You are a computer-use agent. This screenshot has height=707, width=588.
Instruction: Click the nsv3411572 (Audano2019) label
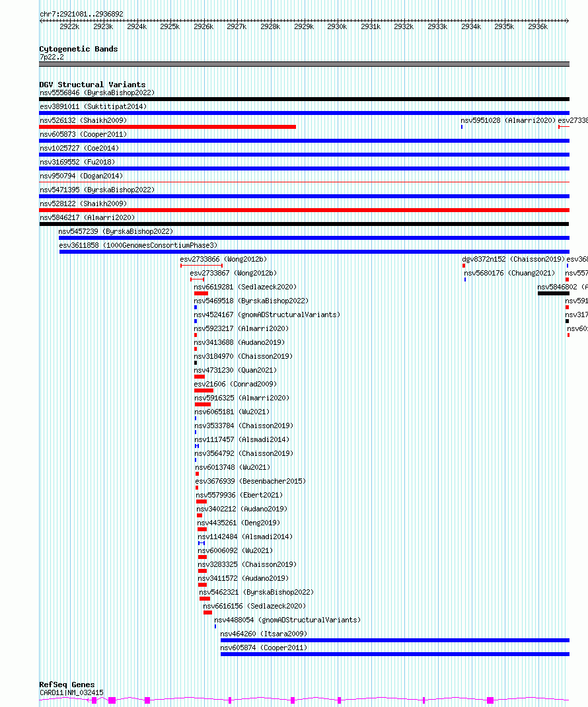point(243,579)
